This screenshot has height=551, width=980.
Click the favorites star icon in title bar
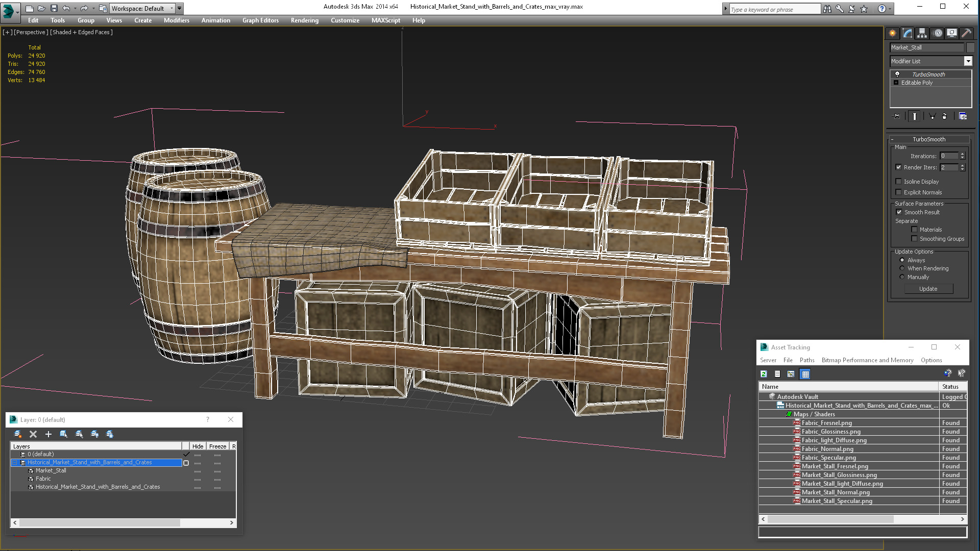point(864,9)
